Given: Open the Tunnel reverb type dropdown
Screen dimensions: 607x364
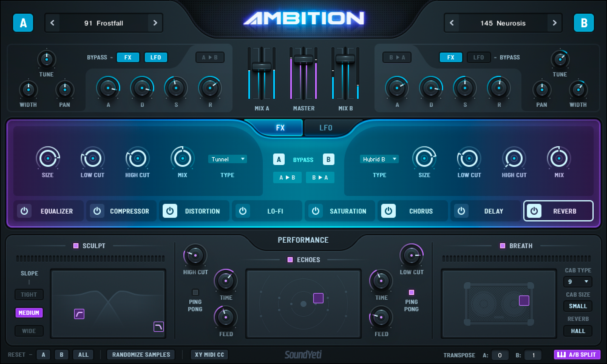Looking at the screenshot, I should coord(227,159).
